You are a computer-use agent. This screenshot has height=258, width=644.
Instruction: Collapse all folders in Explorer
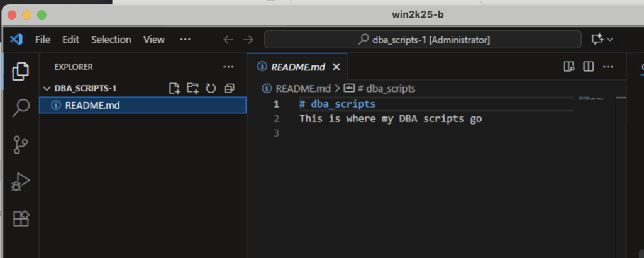coord(229,89)
